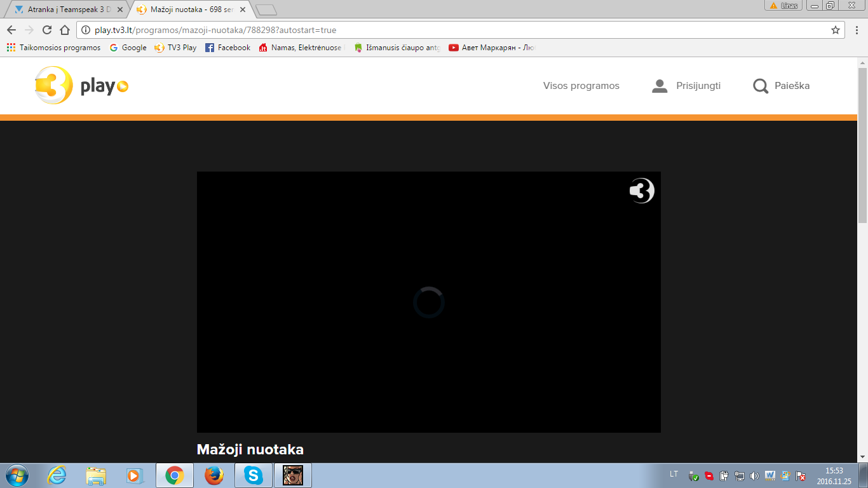This screenshot has height=488, width=868.
Task: Close the Mažoji nuotaka tab
Action: (242, 10)
